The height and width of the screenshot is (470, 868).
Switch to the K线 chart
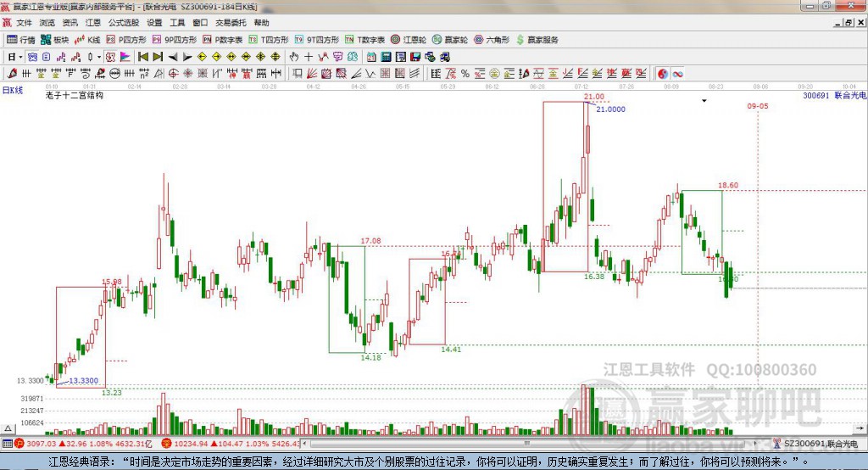click(87, 40)
